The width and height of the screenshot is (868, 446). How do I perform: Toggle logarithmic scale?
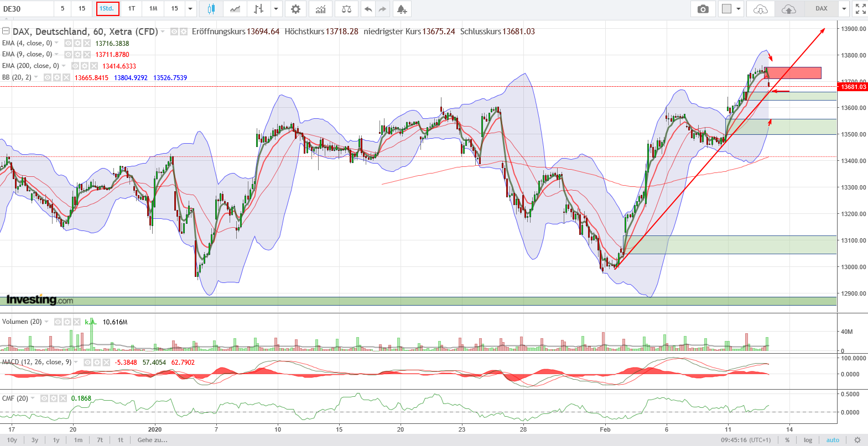point(808,440)
